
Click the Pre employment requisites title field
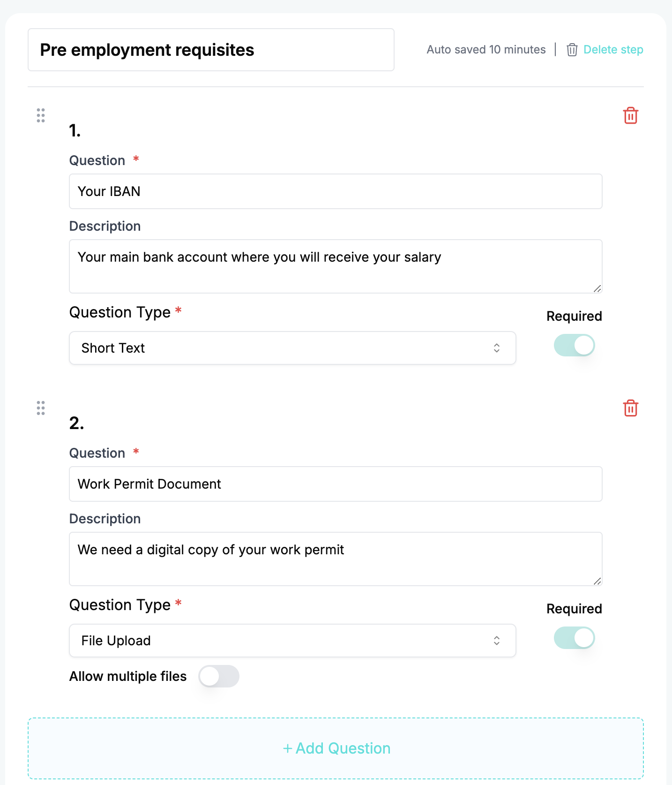pos(211,50)
